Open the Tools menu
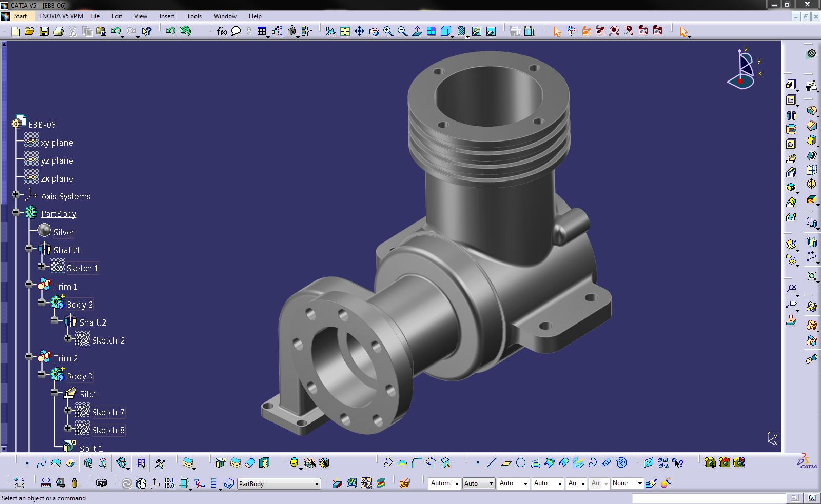The height and width of the screenshot is (504, 821). [194, 16]
